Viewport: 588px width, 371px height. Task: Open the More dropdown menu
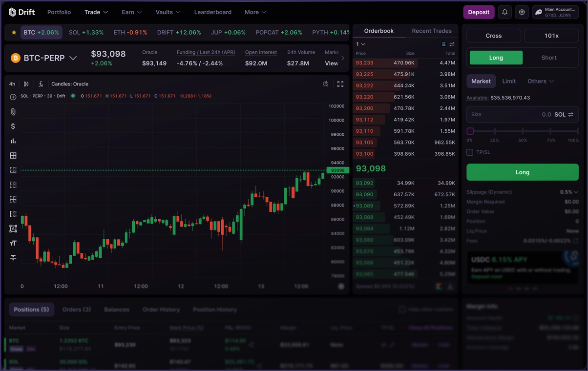(255, 12)
